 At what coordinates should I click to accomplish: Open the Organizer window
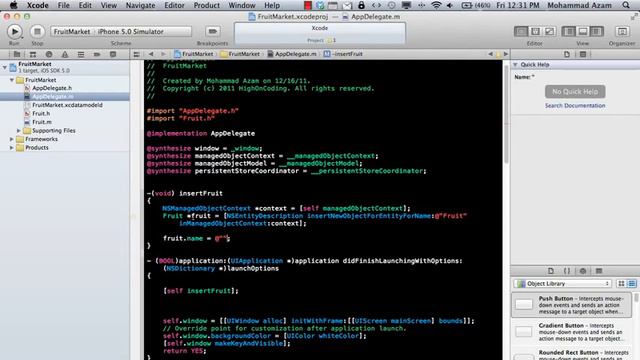[622, 31]
